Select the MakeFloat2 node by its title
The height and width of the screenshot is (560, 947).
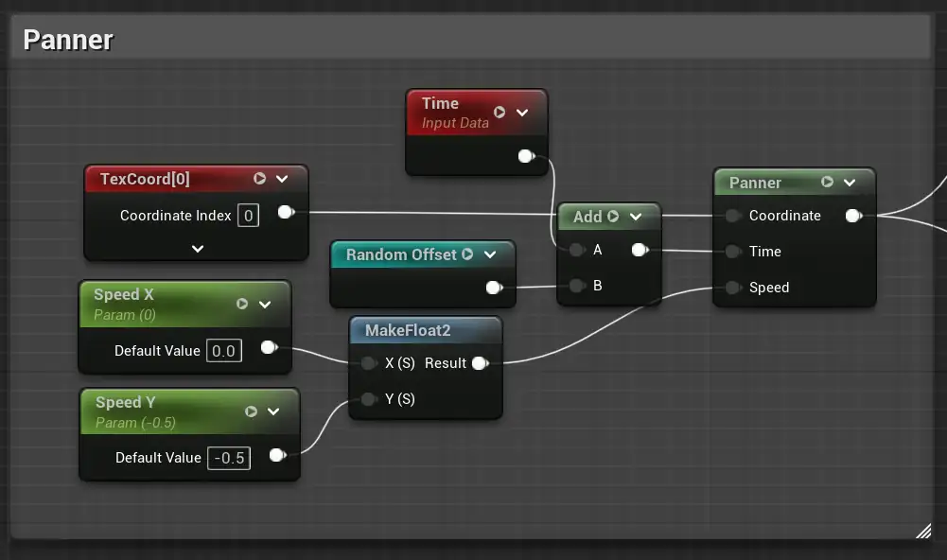click(408, 330)
